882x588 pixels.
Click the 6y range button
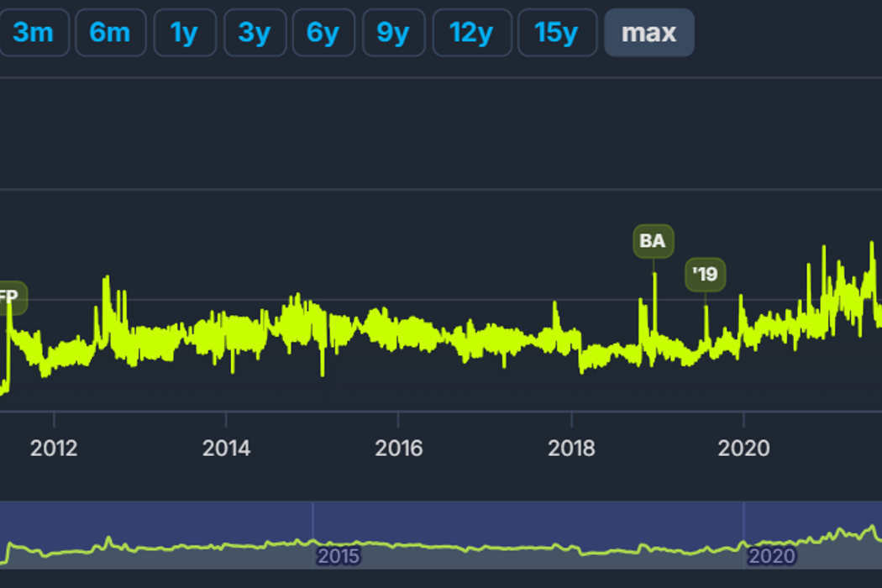[323, 33]
